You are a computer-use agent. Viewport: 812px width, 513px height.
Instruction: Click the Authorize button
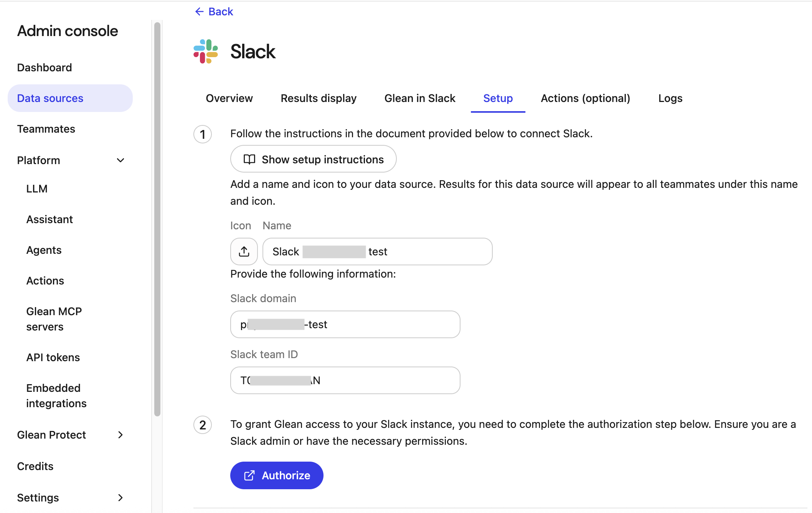point(276,475)
